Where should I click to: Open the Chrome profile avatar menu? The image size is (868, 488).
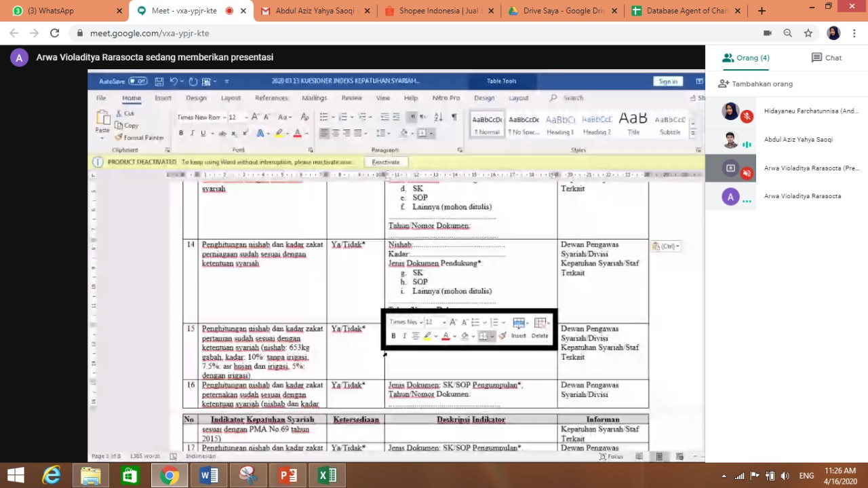click(833, 33)
